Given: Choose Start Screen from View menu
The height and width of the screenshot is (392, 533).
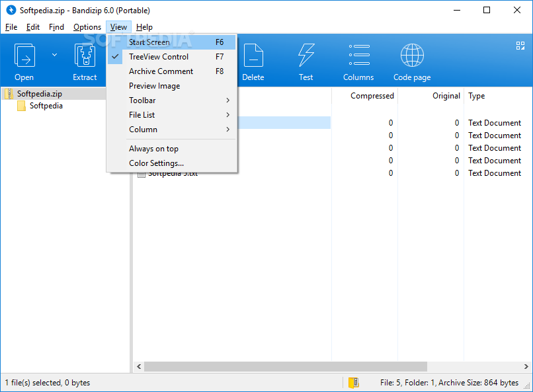Looking at the screenshot, I should pos(172,42).
